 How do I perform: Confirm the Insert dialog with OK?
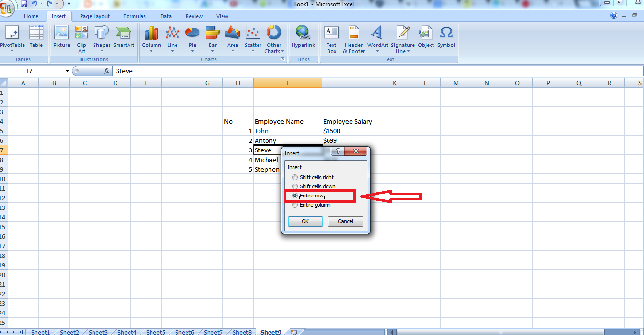click(x=305, y=221)
